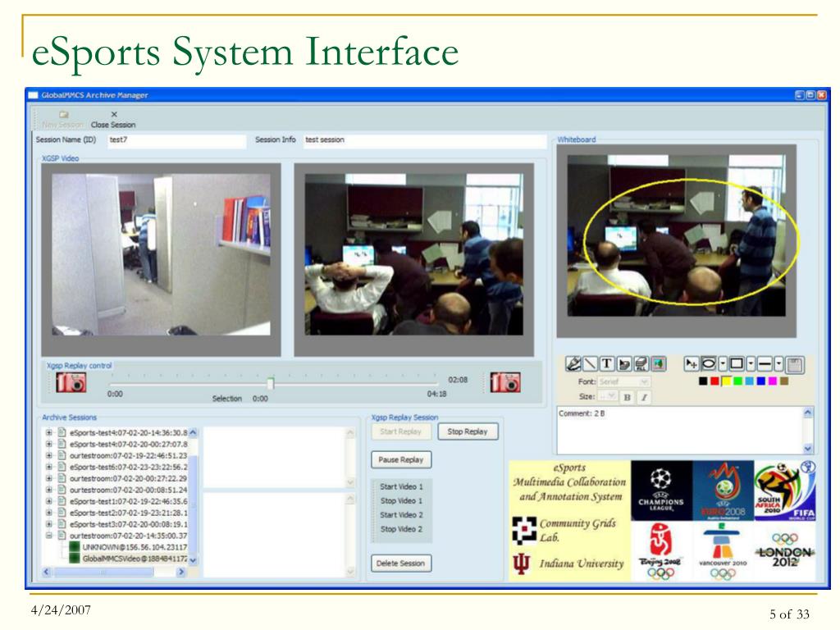Choose the selection arrow tool
Viewport: 840px width, 630px height.
[x=691, y=364]
